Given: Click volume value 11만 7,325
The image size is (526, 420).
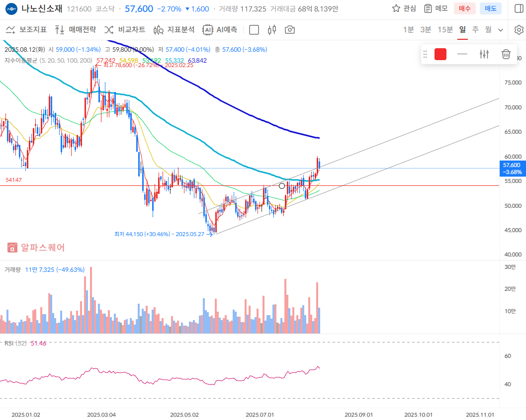Looking at the screenshot, I should (39, 270).
